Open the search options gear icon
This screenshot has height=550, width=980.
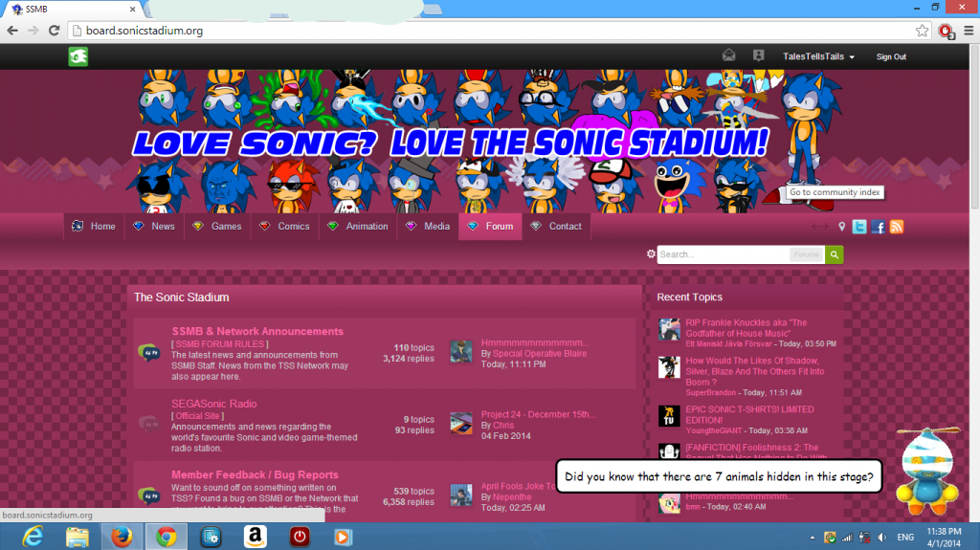[651, 253]
